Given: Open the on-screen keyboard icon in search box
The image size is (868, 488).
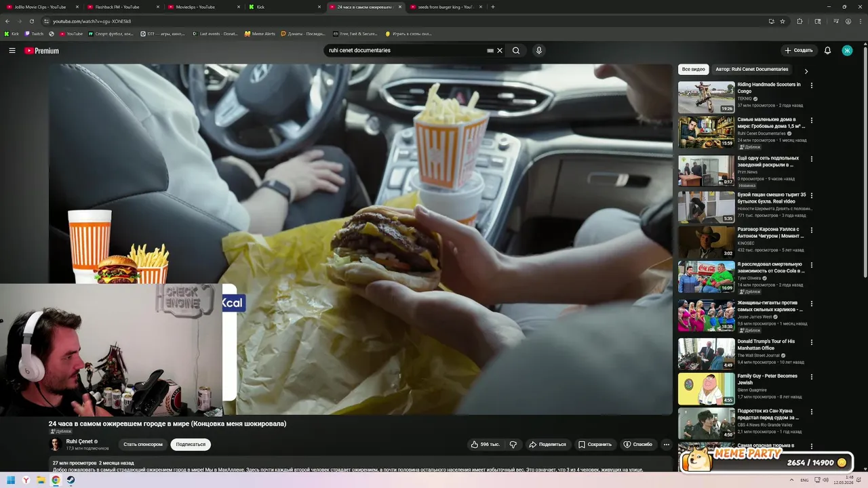Looking at the screenshot, I should 490,50.
